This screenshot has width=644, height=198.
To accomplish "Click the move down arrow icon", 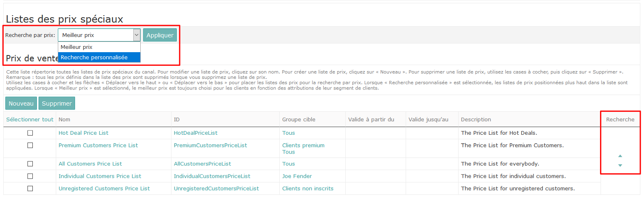I will tap(620, 165).
